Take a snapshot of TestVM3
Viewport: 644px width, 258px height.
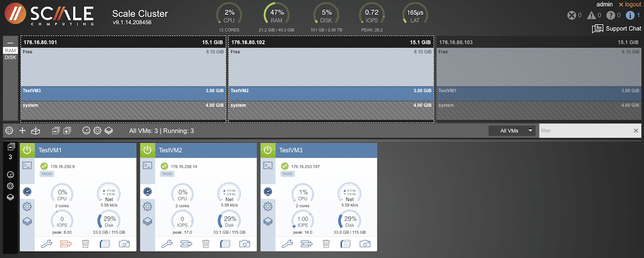point(365,244)
